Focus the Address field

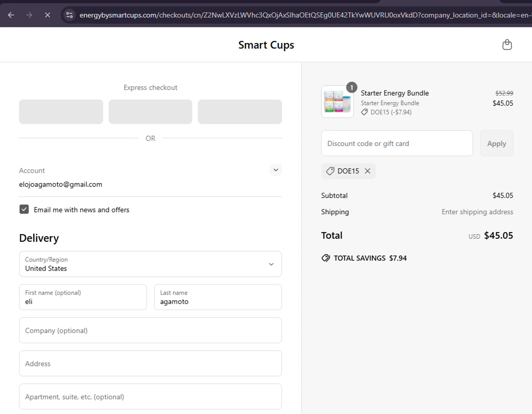pyautogui.click(x=150, y=363)
